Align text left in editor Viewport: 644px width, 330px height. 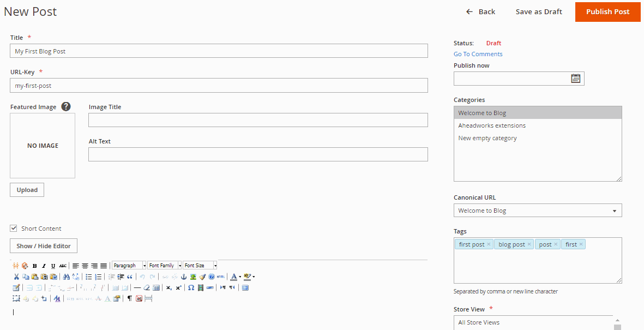(76, 266)
